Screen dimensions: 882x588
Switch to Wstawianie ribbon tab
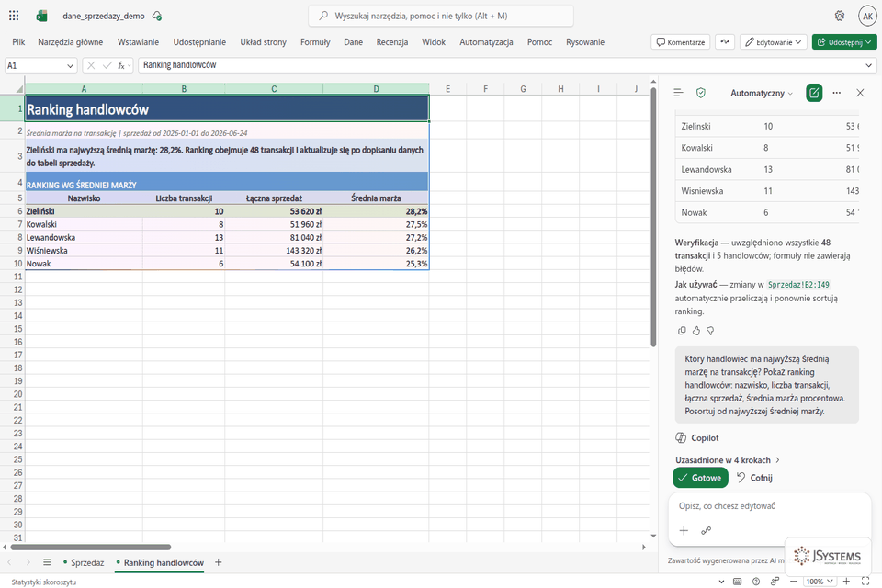(138, 42)
